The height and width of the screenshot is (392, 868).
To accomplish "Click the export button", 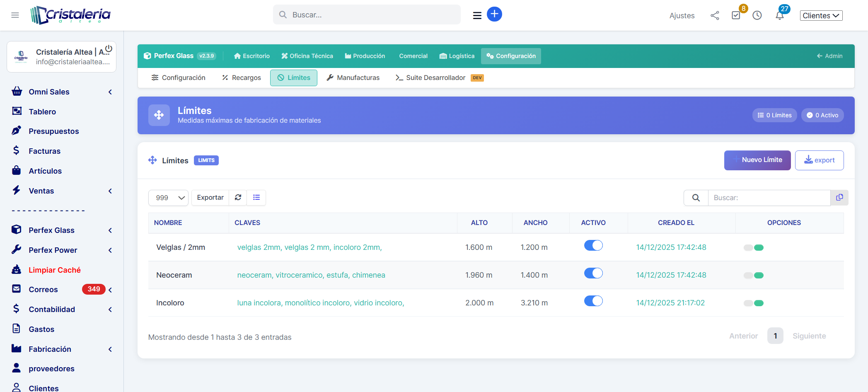I will [819, 160].
